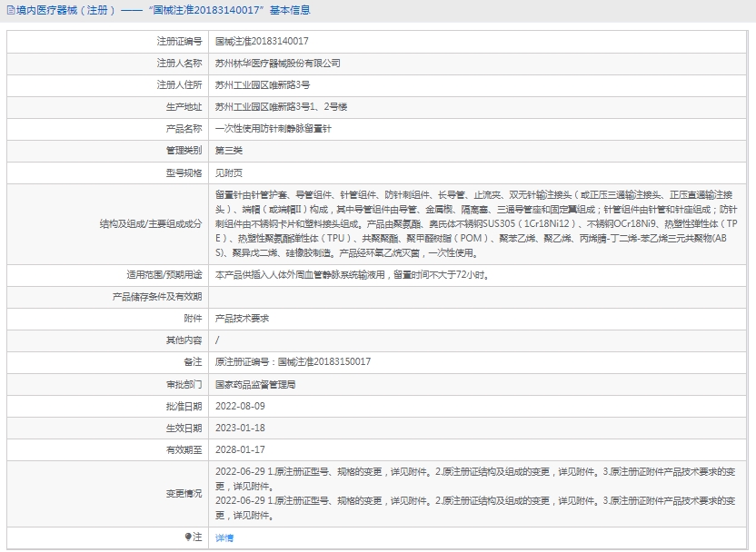756x552 pixels.
Task: Click the document icon before the page title
Action: point(11,10)
